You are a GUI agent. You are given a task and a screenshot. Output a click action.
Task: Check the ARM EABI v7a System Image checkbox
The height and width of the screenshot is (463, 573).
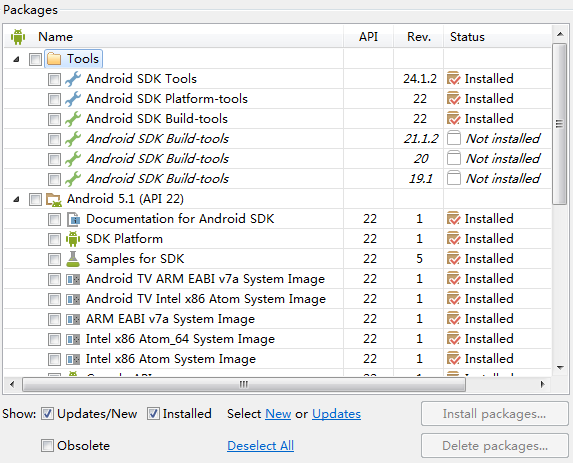(x=54, y=319)
